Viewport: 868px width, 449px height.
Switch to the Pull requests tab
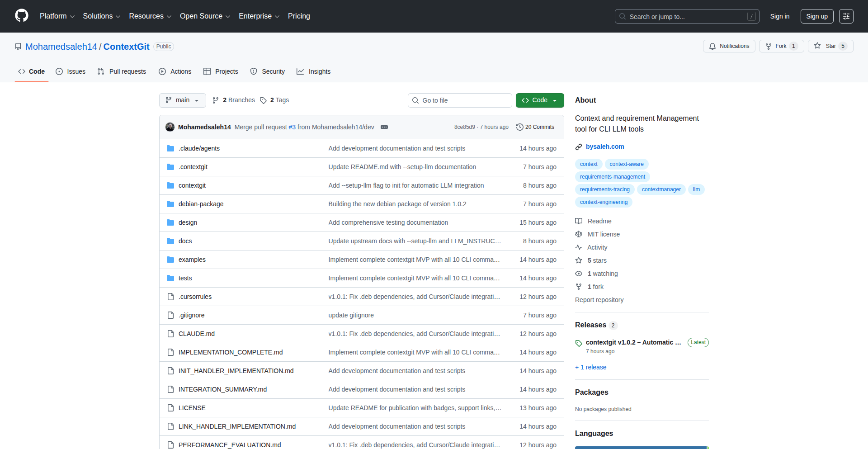[121, 71]
